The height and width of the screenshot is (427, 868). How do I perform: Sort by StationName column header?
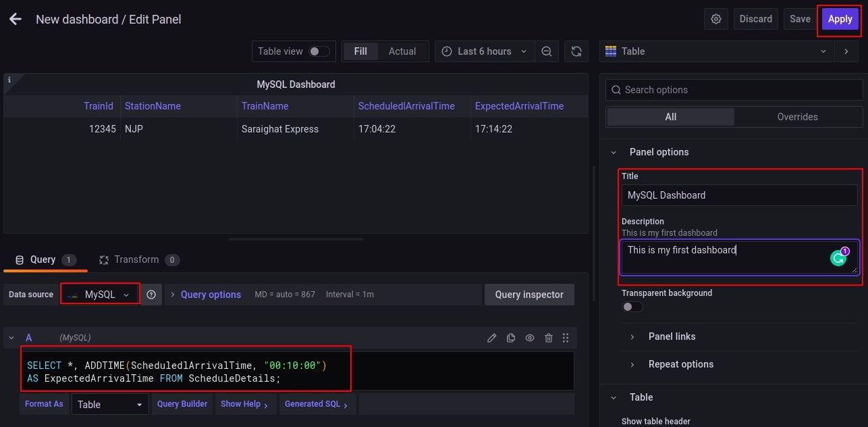click(x=153, y=106)
